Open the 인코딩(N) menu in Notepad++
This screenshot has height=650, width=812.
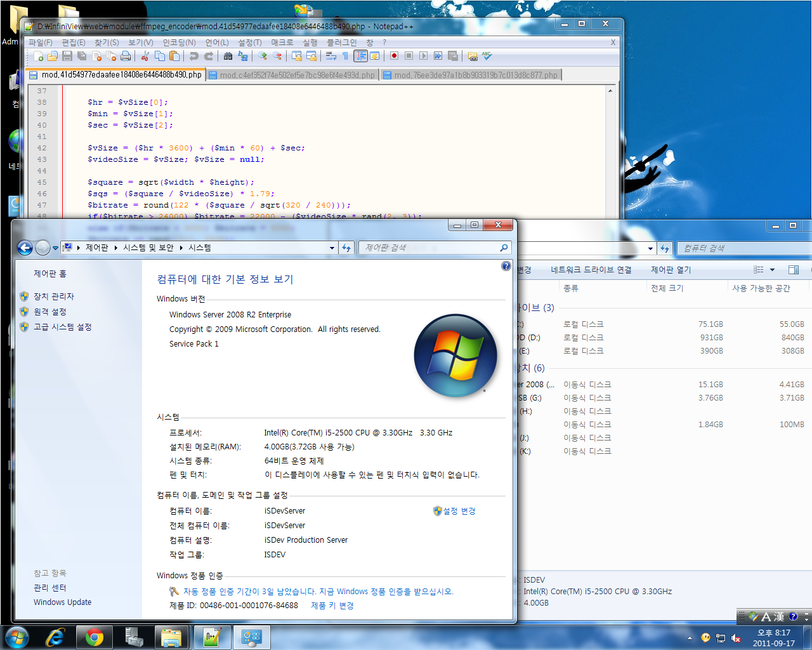(x=180, y=43)
